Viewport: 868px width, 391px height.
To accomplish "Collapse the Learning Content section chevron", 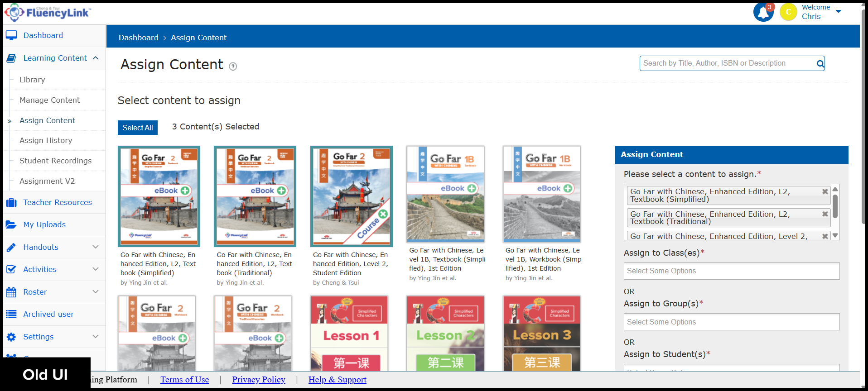I will [x=96, y=58].
